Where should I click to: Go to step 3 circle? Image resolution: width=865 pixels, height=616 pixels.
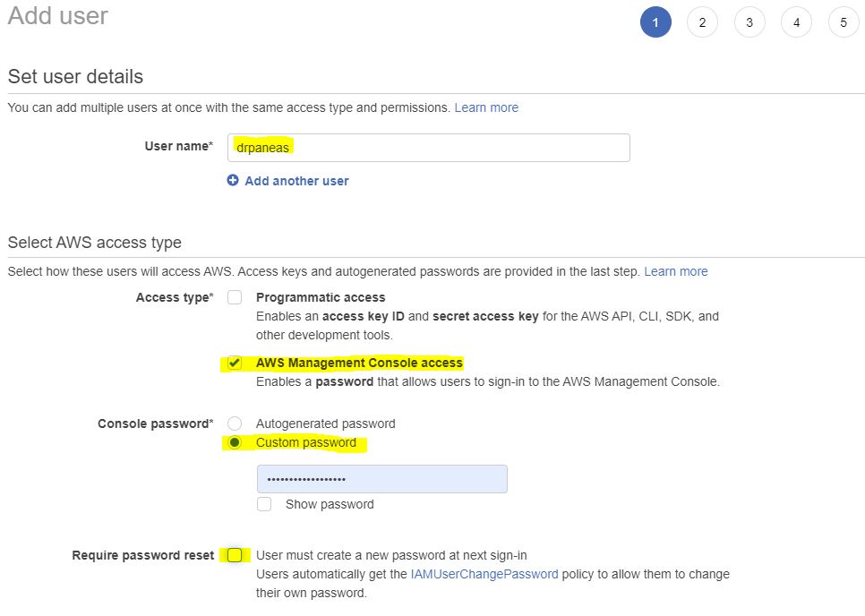pyautogui.click(x=749, y=23)
